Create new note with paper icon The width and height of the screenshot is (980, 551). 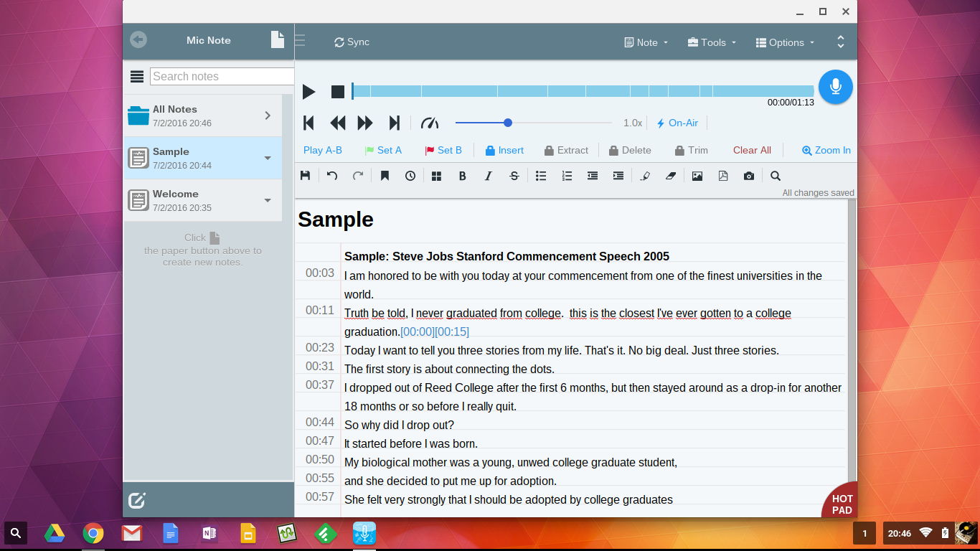[x=277, y=39]
